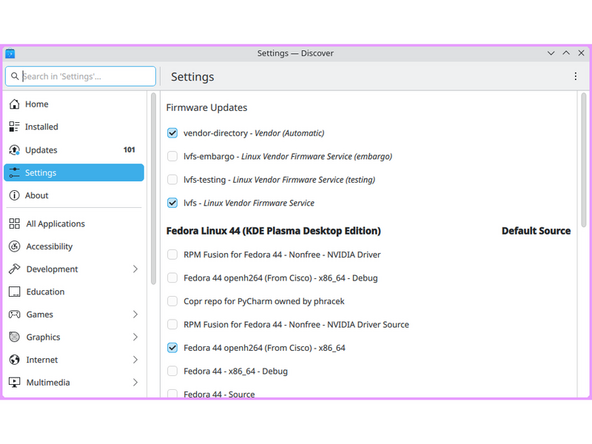Open the Accessibility category
The width and height of the screenshot is (592, 444).
pyautogui.click(x=74, y=246)
